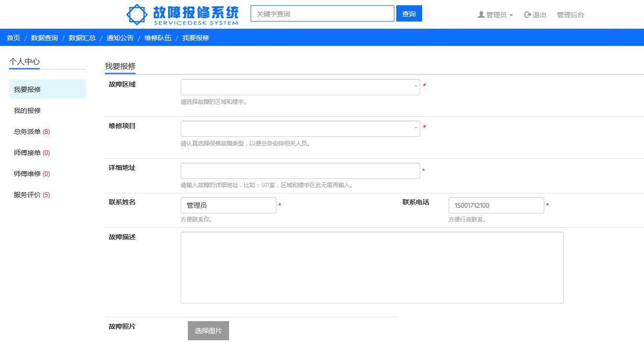Click the 联系电话 input field
644x346 pixels.
pos(496,205)
